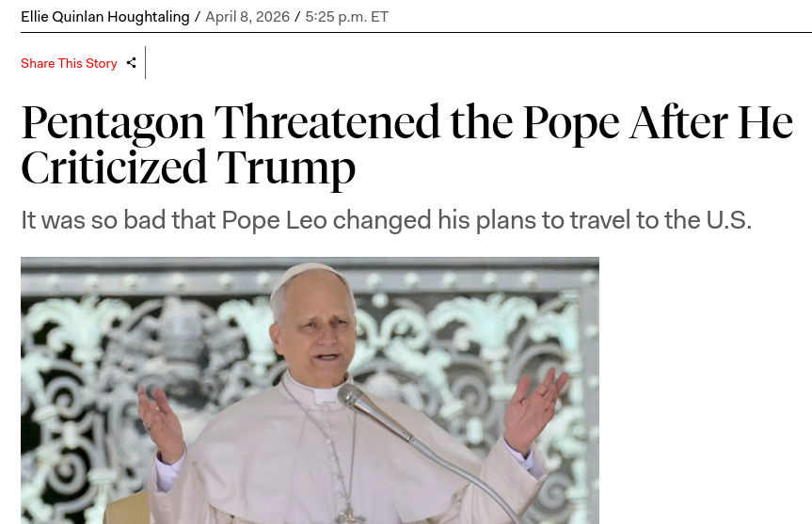Click 'U.S.' at the subheadline's end
Image resolution: width=812 pixels, height=524 pixels.
[729, 220]
